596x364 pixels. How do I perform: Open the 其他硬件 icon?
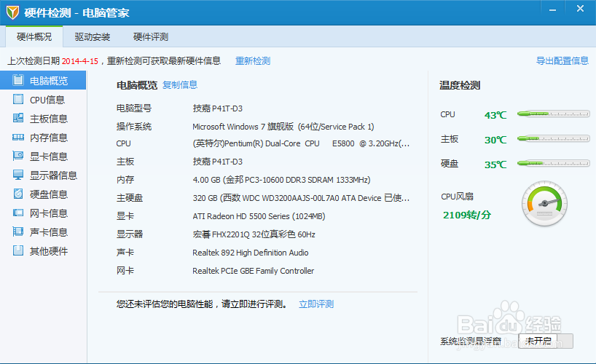[18, 250]
